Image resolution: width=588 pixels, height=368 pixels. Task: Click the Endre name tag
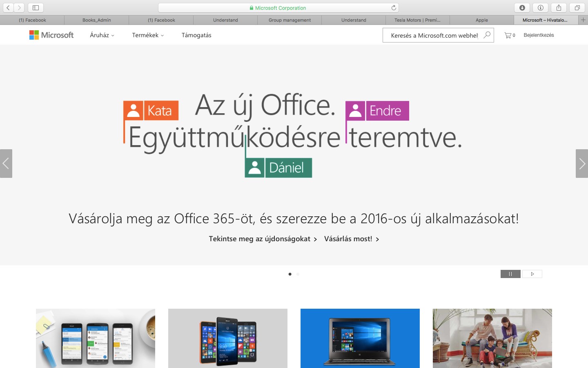[377, 111]
